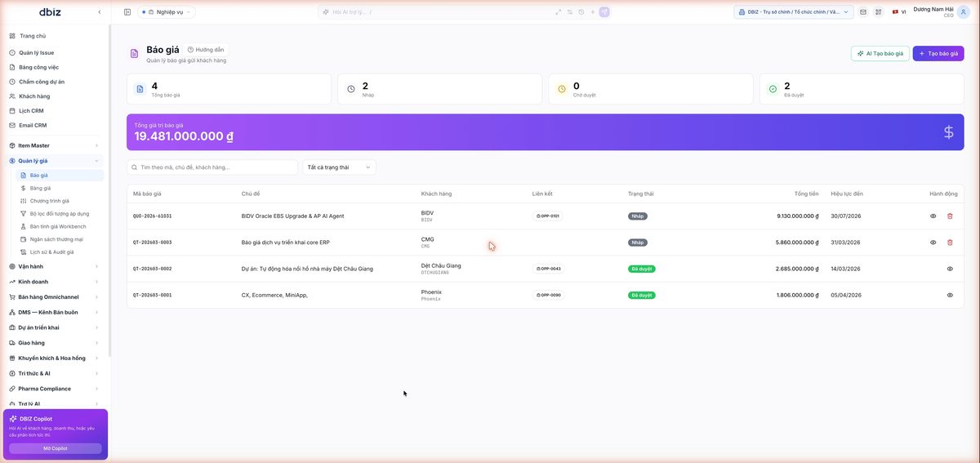Click the AI Tạo báo giá button

pyautogui.click(x=880, y=53)
